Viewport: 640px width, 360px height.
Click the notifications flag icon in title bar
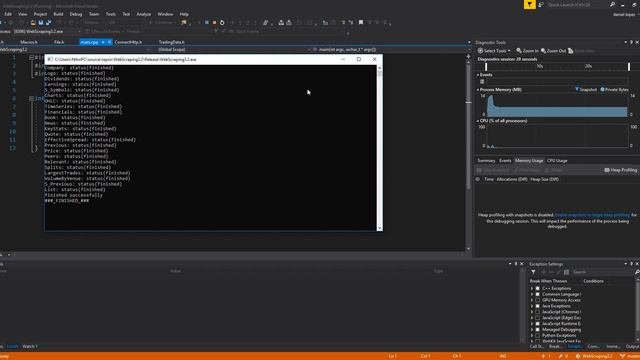click(530, 4)
